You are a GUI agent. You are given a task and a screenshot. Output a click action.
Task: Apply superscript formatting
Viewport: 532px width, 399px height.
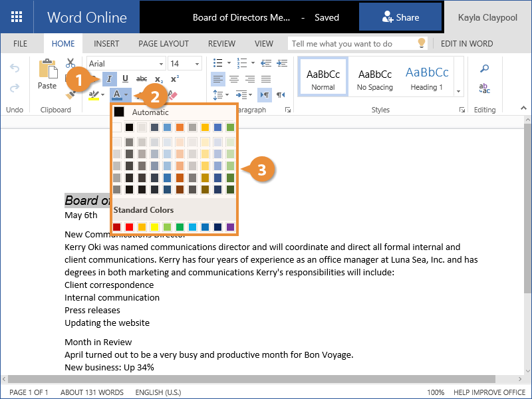click(175, 79)
